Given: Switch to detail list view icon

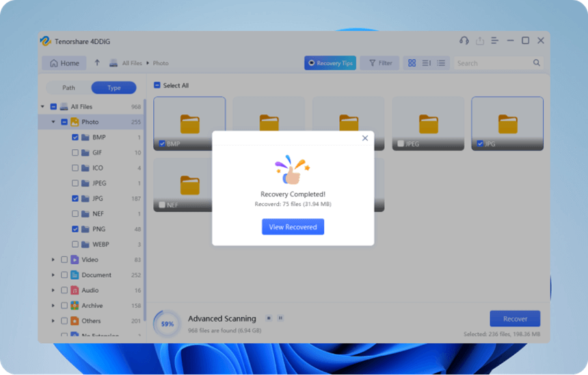Looking at the screenshot, I should click(x=441, y=63).
